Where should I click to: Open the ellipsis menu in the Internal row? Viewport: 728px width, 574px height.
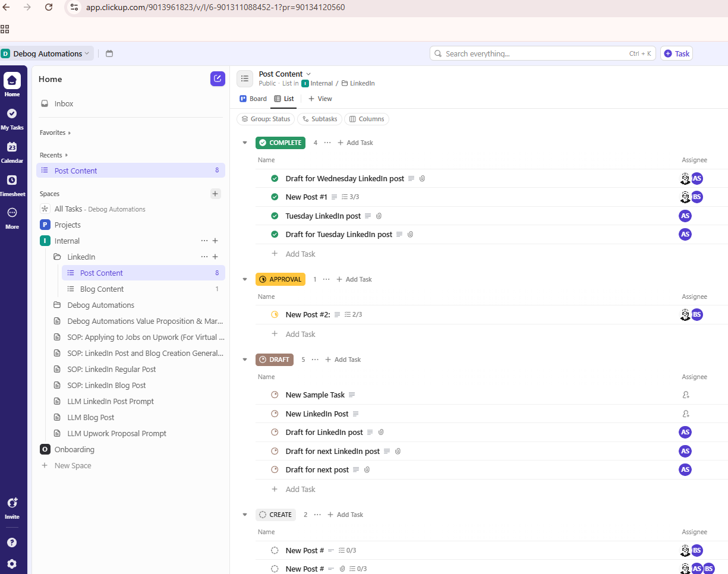pyautogui.click(x=204, y=241)
